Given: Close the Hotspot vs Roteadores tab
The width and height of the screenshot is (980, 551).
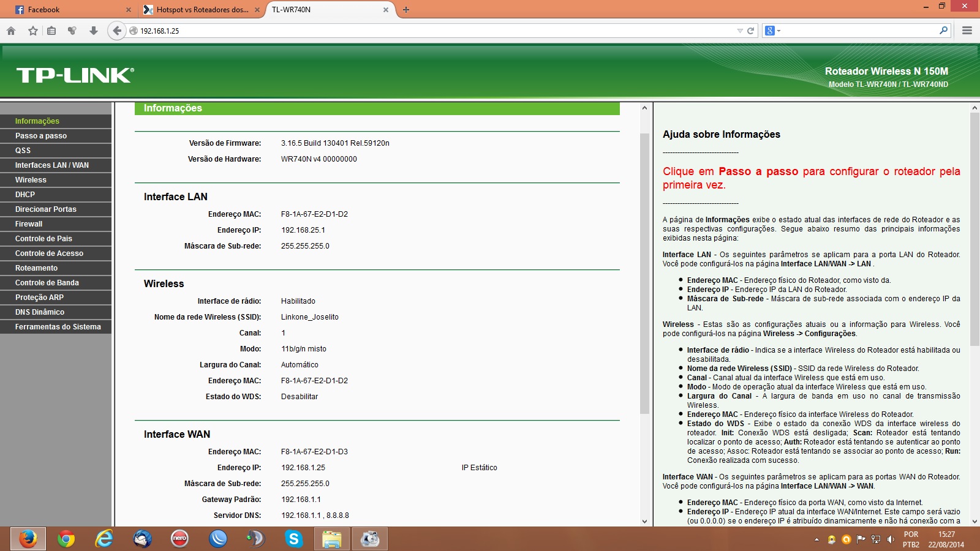Looking at the screenshot, I should (x=257, y=10).
